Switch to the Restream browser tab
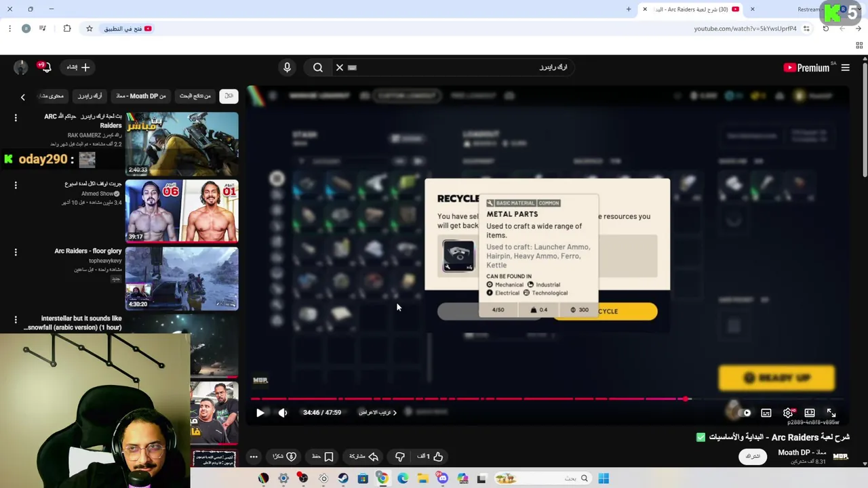The height and width of the screenshot is (488, 868). (x=809, y=9)
